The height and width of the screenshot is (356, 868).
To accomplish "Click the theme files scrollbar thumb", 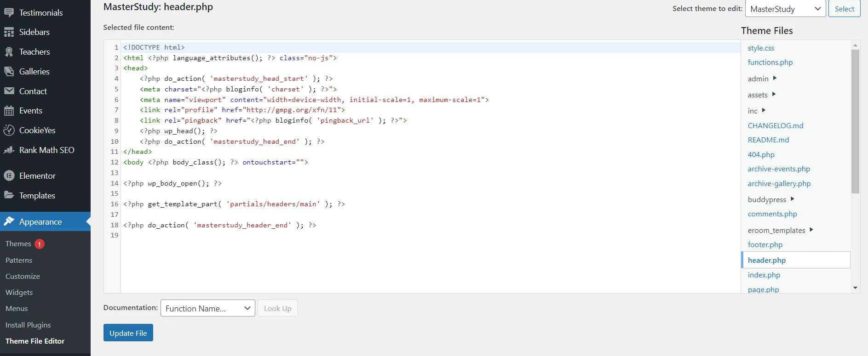I will pos(855,121).
